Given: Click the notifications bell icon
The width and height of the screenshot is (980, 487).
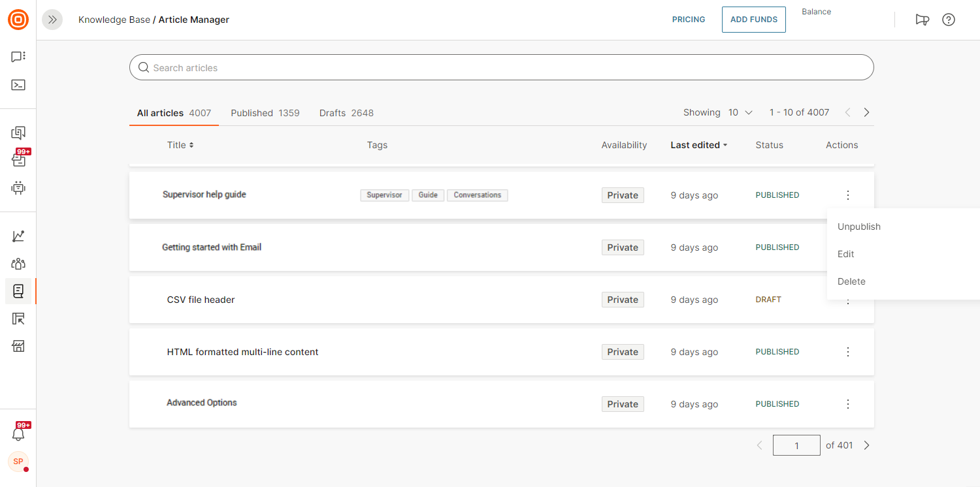Looking at the screenshot, I should (x=18, y=434).
